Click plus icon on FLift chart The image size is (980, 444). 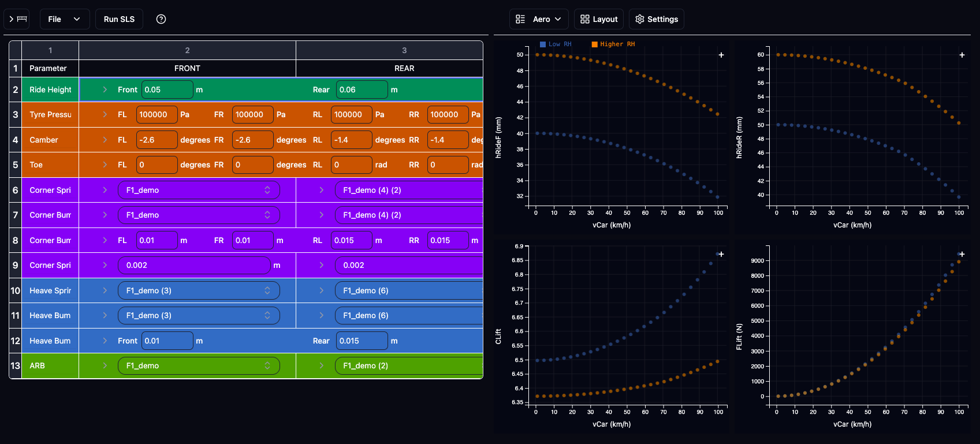coord(962,254)
